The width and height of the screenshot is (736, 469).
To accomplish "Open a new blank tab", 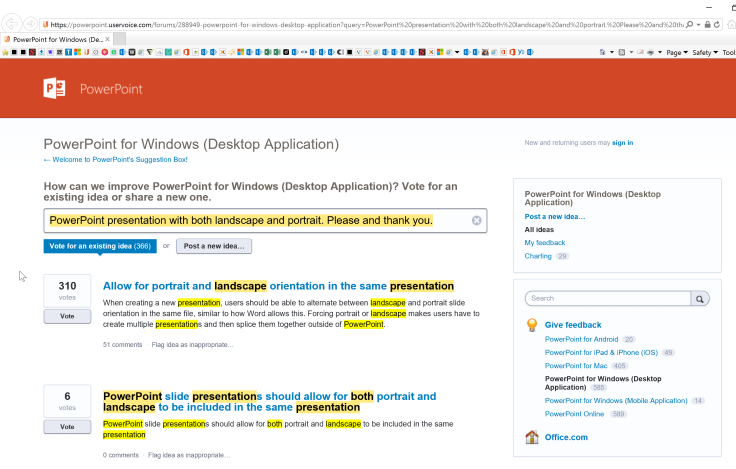I will (120, 39).
